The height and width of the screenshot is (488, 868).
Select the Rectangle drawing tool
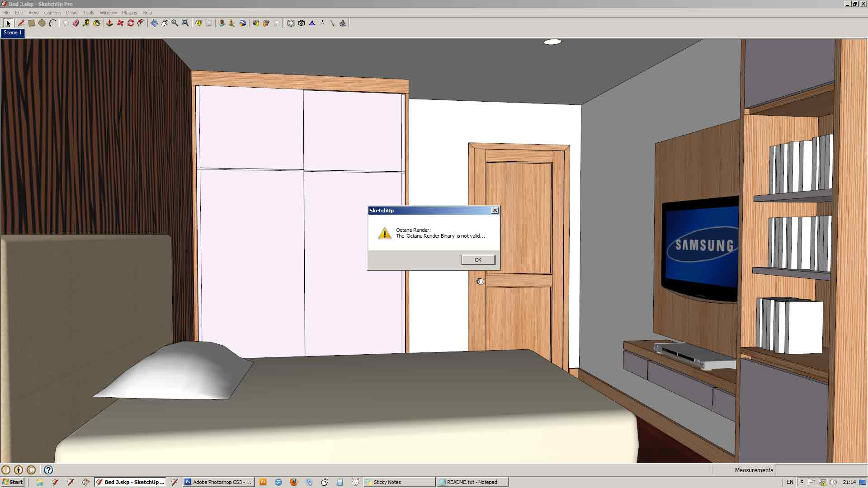tap(31, 23)
